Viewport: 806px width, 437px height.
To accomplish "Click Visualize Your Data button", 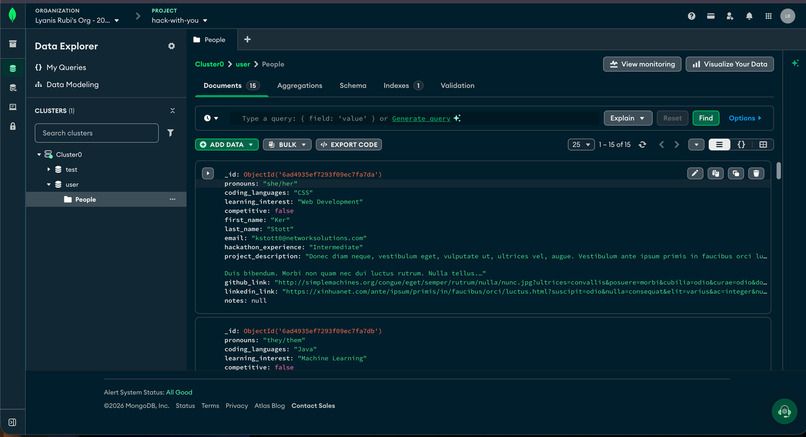I will (729, 64).
